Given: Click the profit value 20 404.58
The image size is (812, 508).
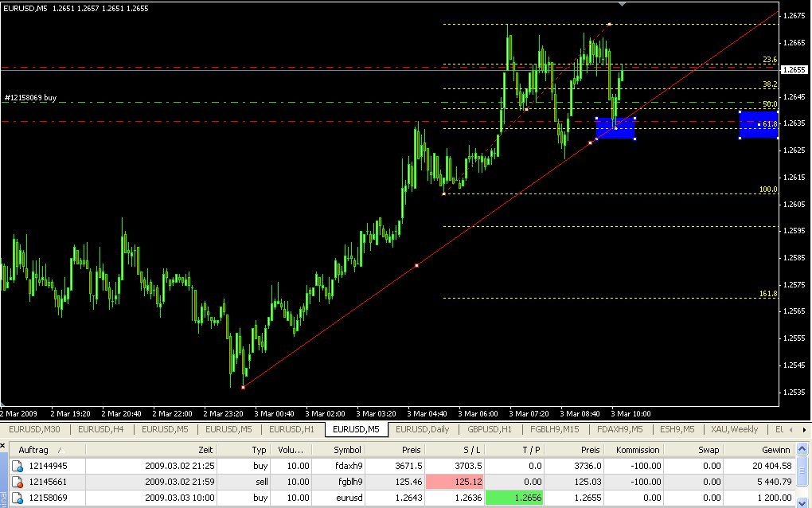Looking at the screenshot, I should [771, 466].
